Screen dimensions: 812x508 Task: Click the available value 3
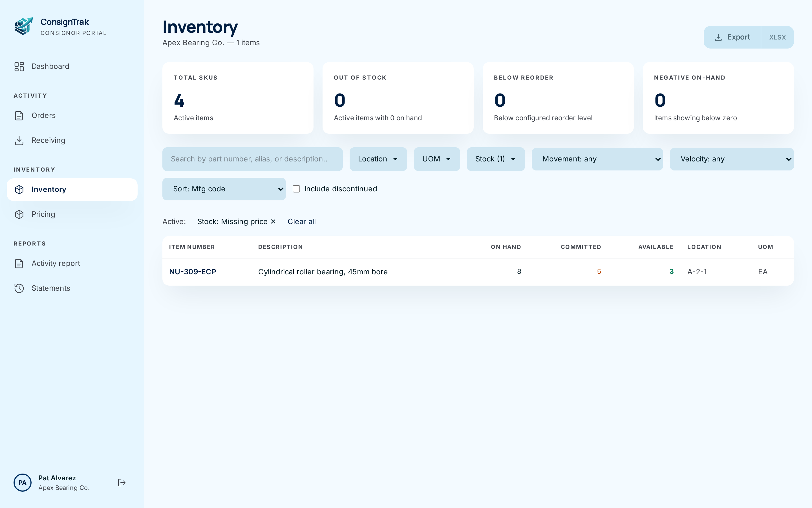671,271
